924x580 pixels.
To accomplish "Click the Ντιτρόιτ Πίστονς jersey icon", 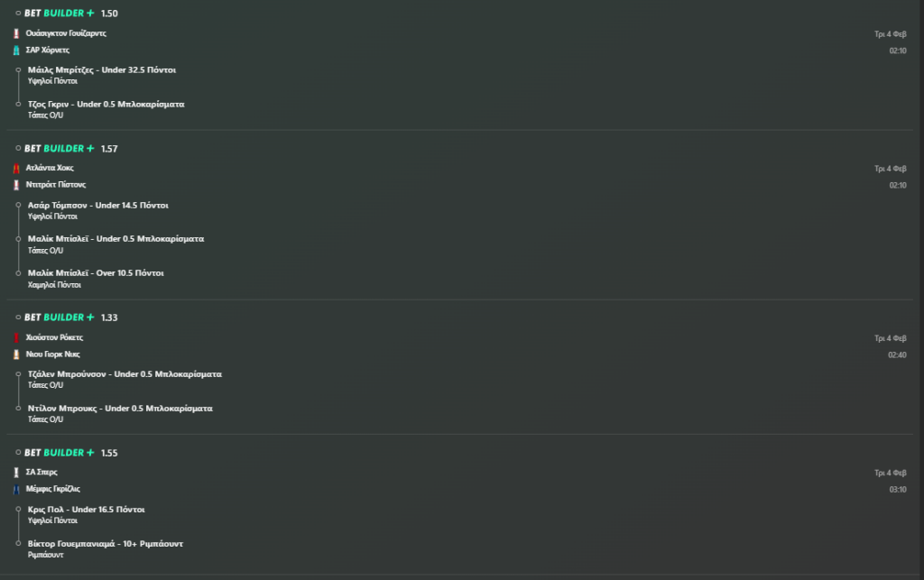I will click(x=16, y=185).
